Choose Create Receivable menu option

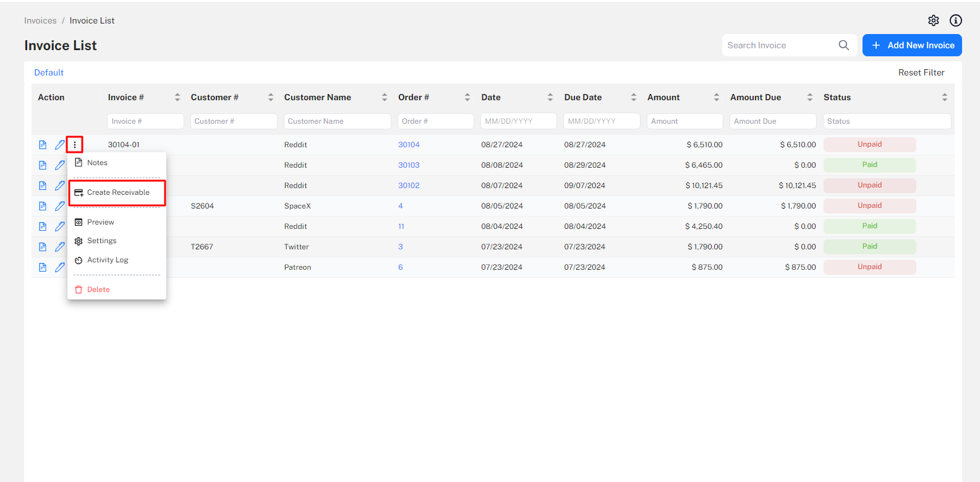pyautogui.click(x=117, y=192)
